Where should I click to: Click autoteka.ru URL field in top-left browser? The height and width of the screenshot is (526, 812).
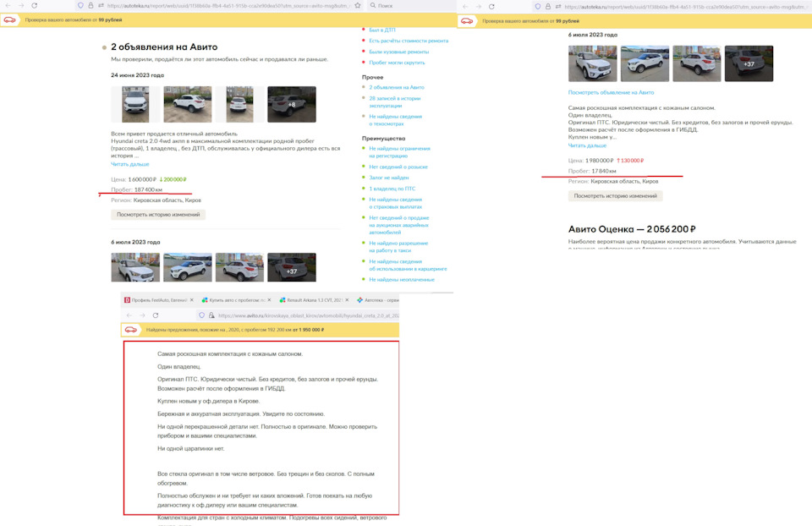[x=228, y=5]
